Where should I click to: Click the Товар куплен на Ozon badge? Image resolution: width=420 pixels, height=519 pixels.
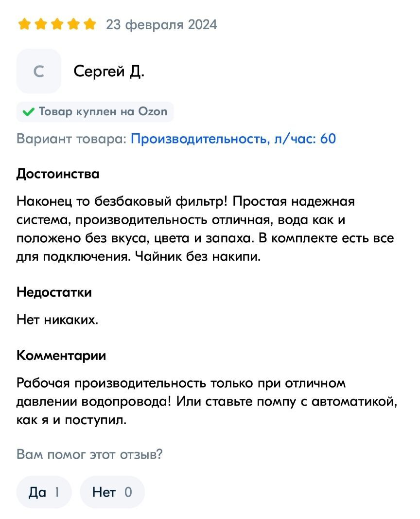[95, 112]
